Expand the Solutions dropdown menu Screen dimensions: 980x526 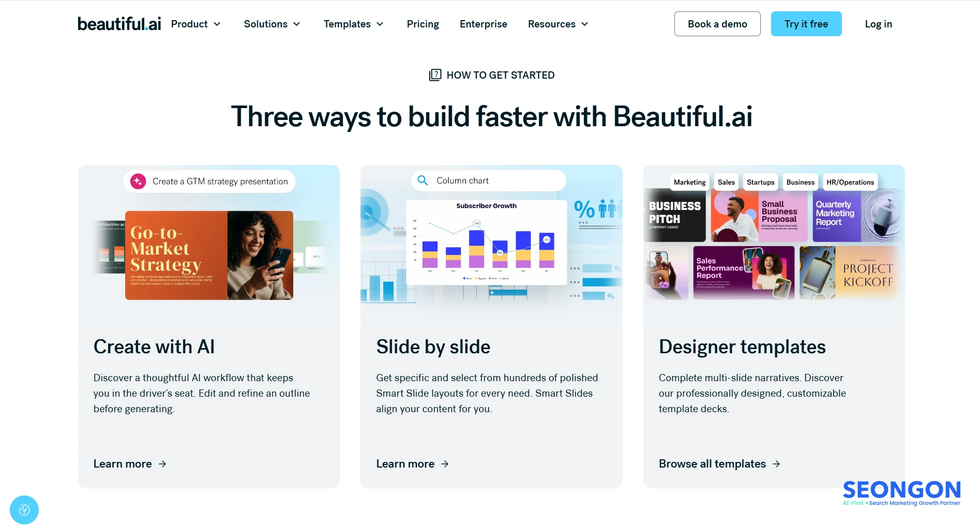tap(272, 24)
